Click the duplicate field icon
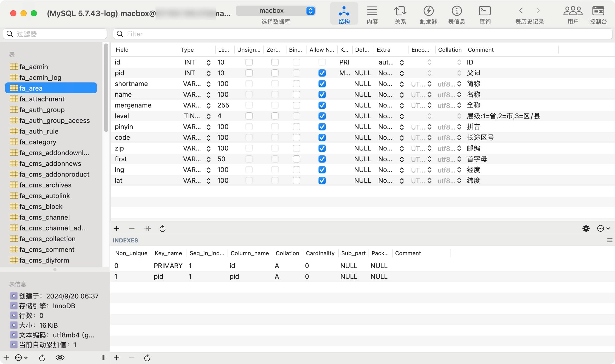This screenshot has height=364, width=615. (x=148, y=228)
